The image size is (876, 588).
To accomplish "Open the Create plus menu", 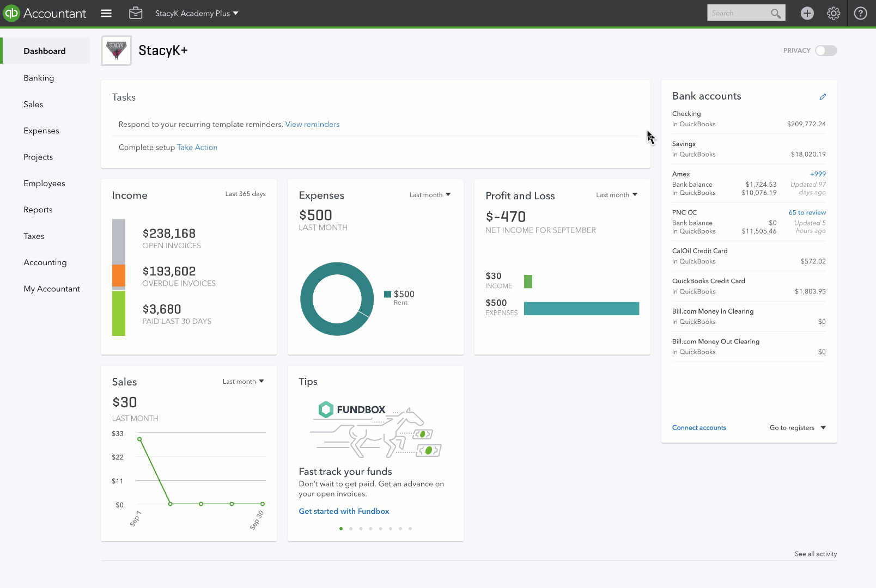I will (x=807, y=13).
